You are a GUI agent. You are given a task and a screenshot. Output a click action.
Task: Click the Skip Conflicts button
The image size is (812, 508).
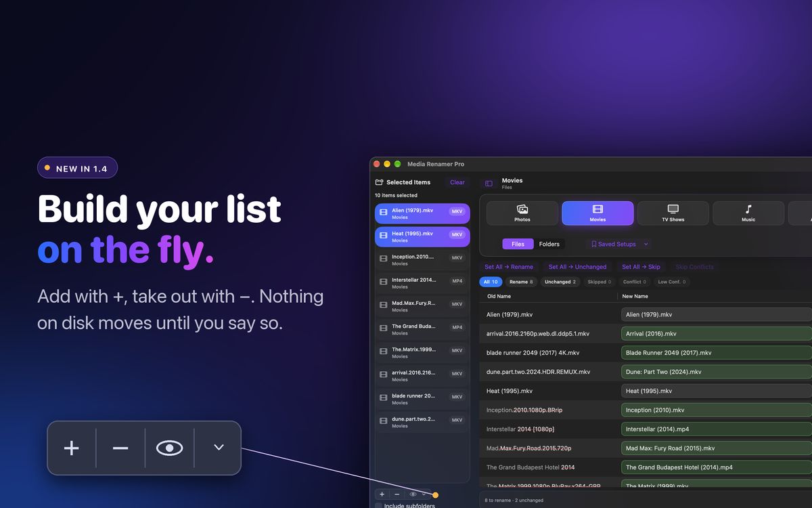[694, 267]
